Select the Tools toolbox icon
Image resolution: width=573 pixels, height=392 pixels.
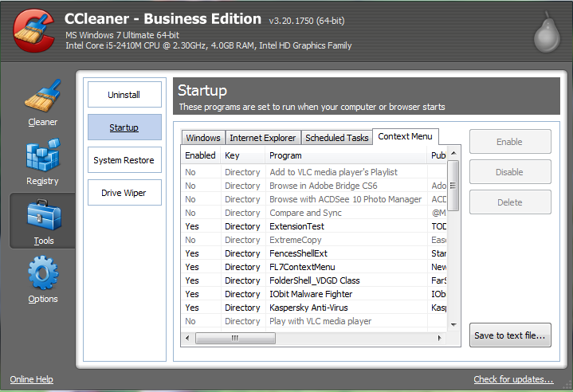click(44, 216)
